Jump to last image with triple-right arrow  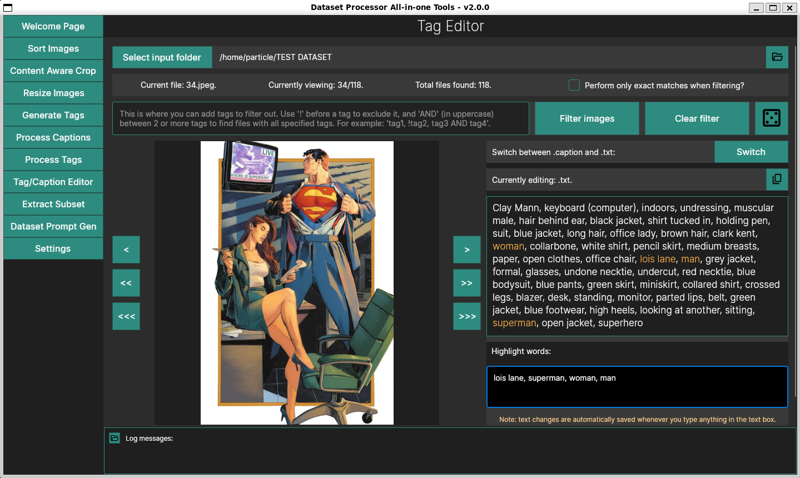click(x=467, y=316)
